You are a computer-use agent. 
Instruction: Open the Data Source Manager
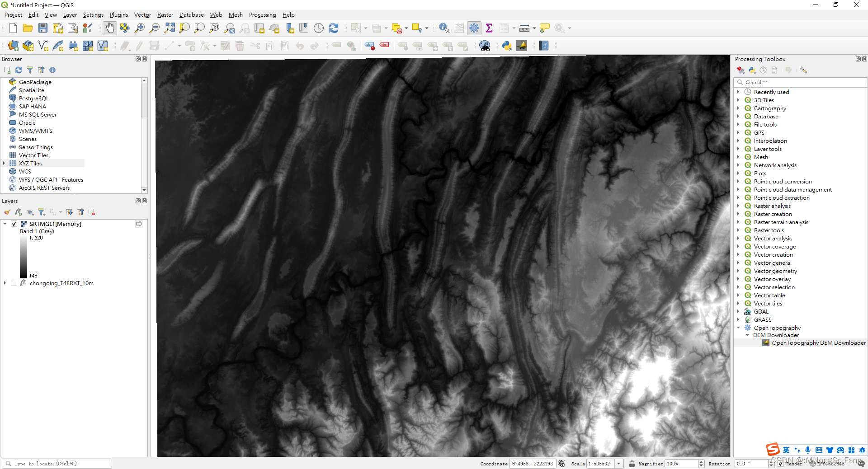click(x=13, y=46)
